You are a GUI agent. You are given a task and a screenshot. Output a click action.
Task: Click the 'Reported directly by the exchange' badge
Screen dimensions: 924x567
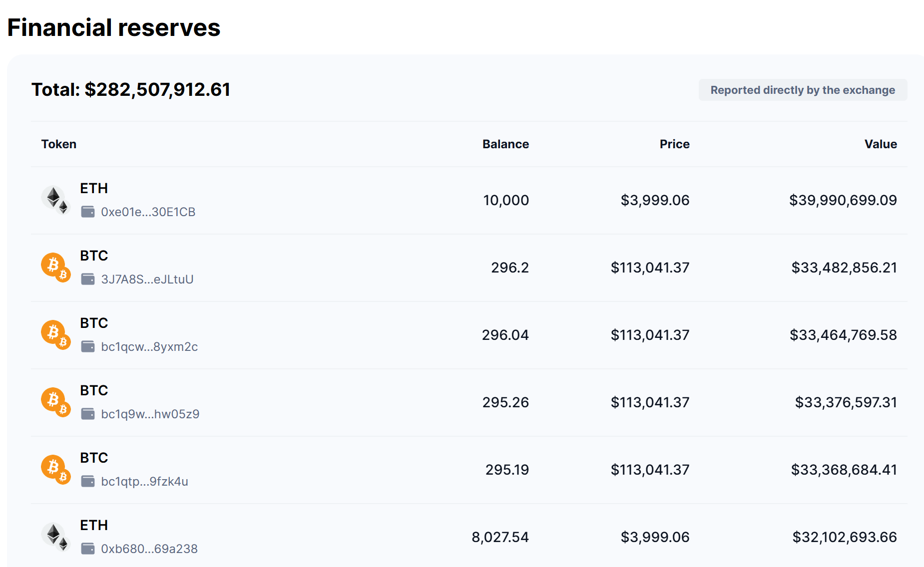click(803, 90)
